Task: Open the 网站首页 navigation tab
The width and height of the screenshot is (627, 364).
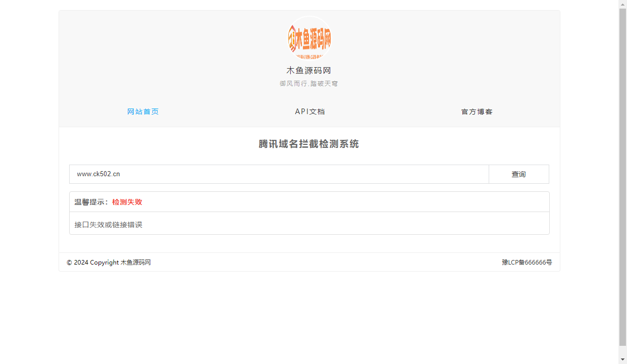Action: point(143,112)
